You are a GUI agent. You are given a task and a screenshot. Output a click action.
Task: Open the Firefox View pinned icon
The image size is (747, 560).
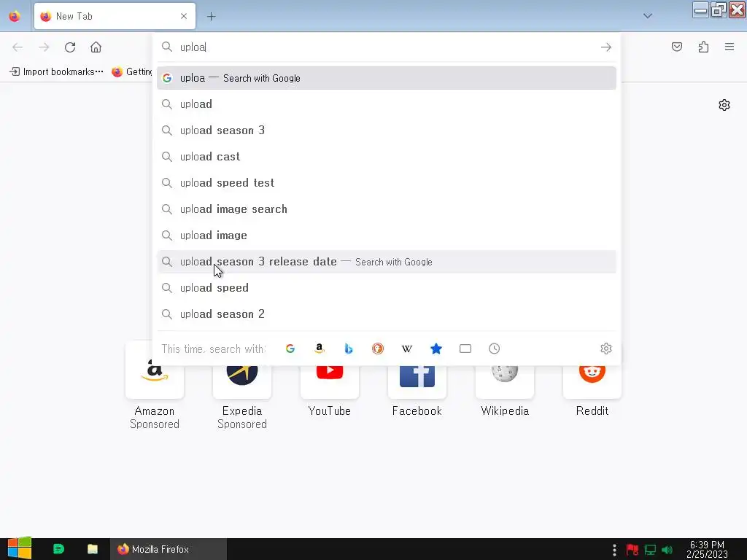click(15, 16)
